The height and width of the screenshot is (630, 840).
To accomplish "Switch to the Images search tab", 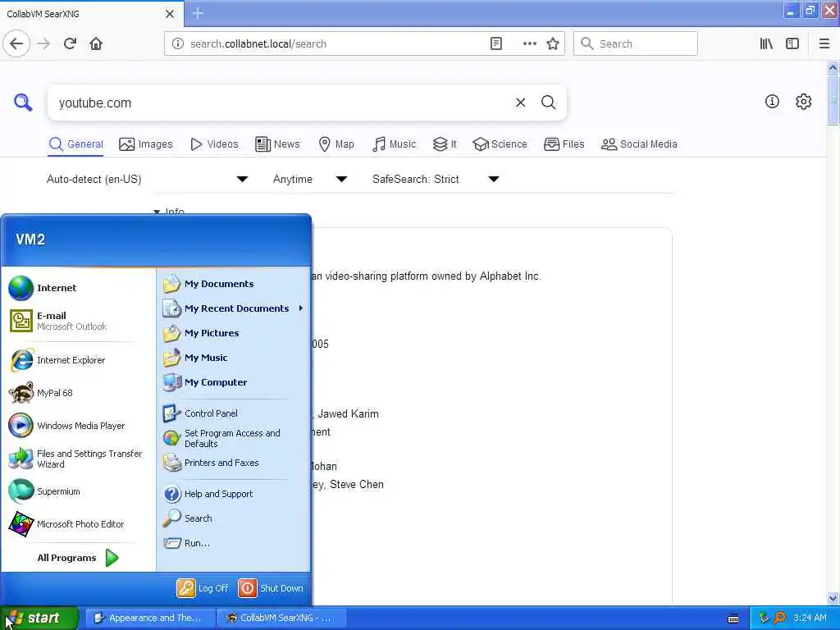I will coord(146,144).
